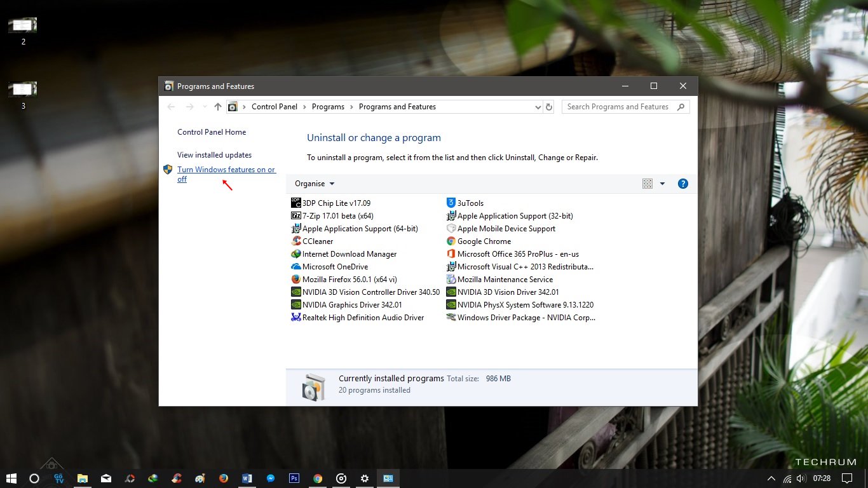Open recent locations dropdown arrow
The width and height of the screenshot is (868, 488).
204,107
